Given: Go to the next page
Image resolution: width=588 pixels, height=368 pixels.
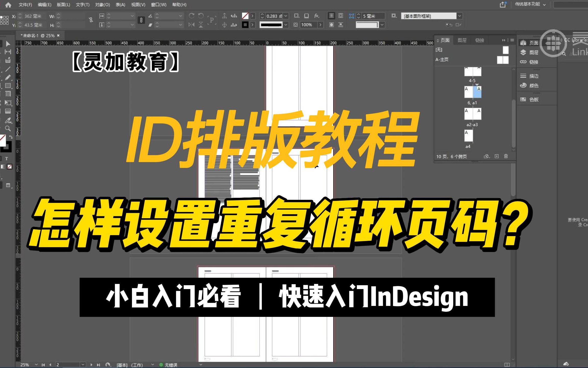Looking at the screenshot, I should coord(91,365).
